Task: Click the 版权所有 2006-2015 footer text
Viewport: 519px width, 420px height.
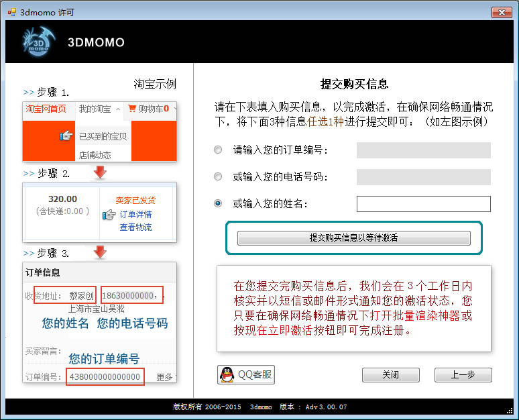Action: coord(207,407)
